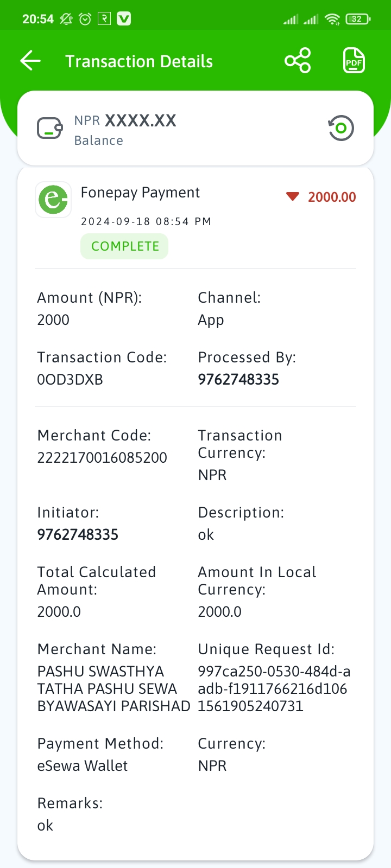391x868 pixels.
Task: Tap the Processed By number 9762748335
Action: (238, 379)
